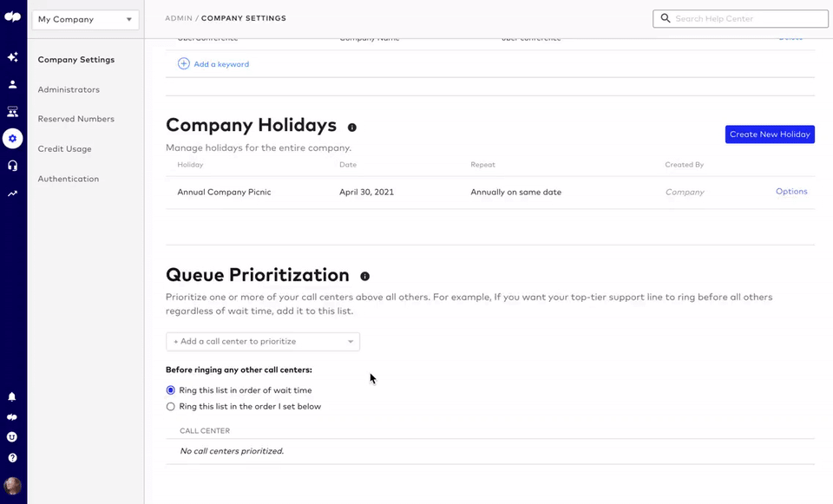Click the Annual Company Picnic holiday name
Viewport: 833px width, 504px height.
(224, 193)
